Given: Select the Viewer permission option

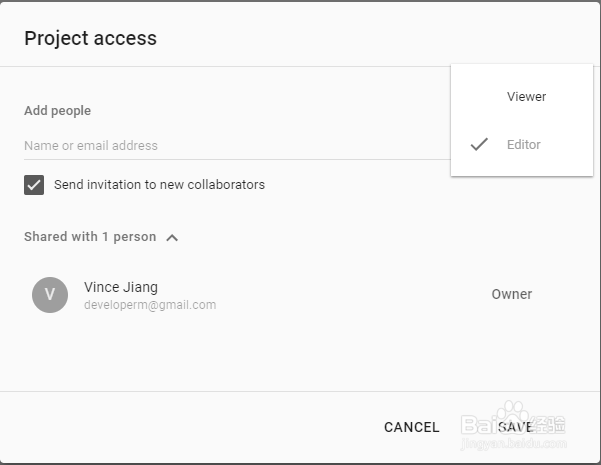Looking at the screenshot, I should point(526,97).
